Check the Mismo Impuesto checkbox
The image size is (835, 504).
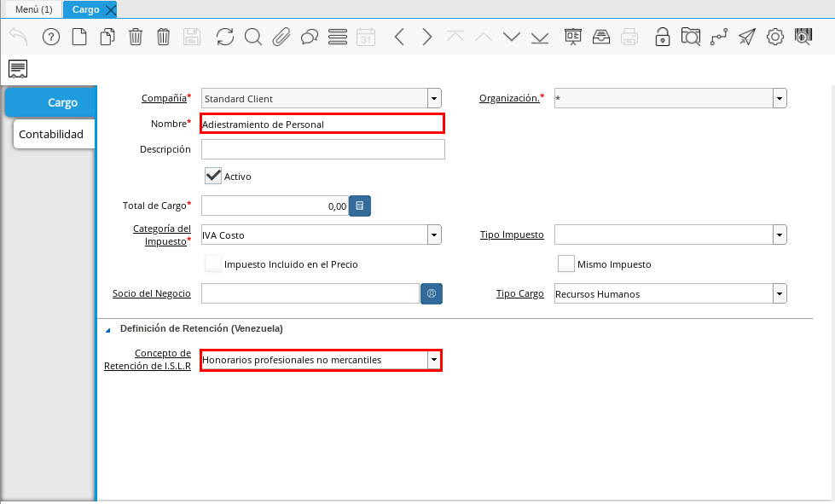(x=566, y=264)
